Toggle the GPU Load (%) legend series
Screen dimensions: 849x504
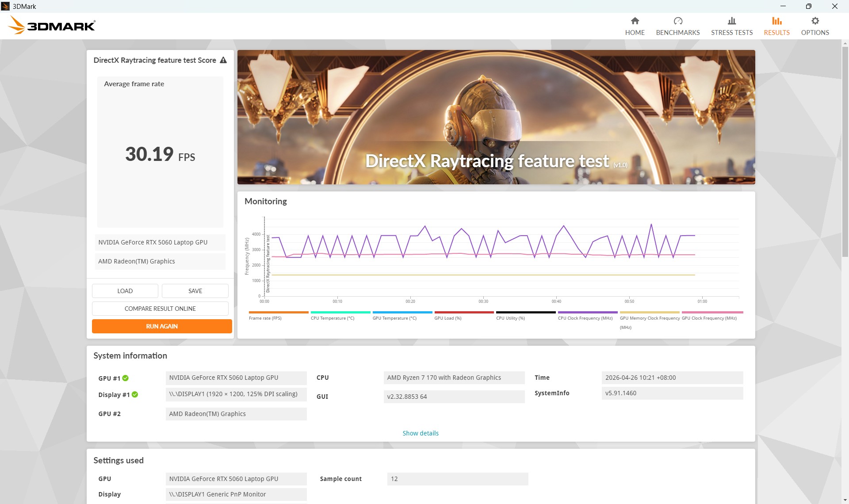[x=447, y=318]
